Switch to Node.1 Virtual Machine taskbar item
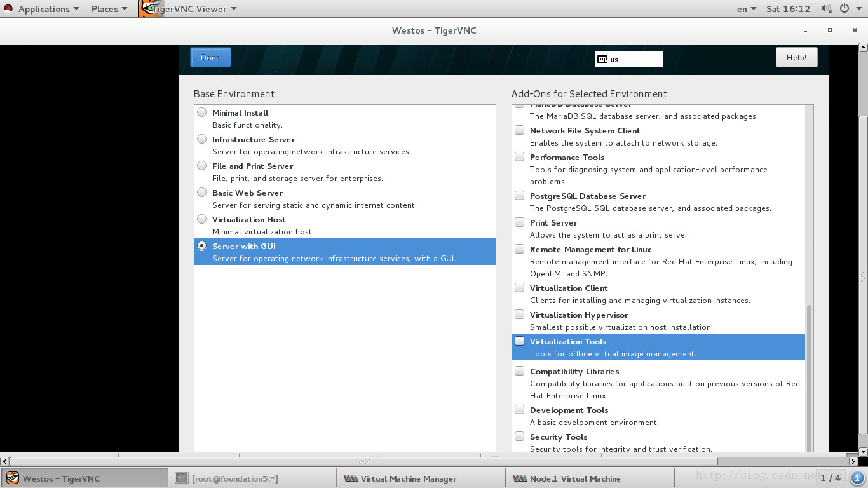This screenshot has width=868, height=488. [x=591, y=478]
